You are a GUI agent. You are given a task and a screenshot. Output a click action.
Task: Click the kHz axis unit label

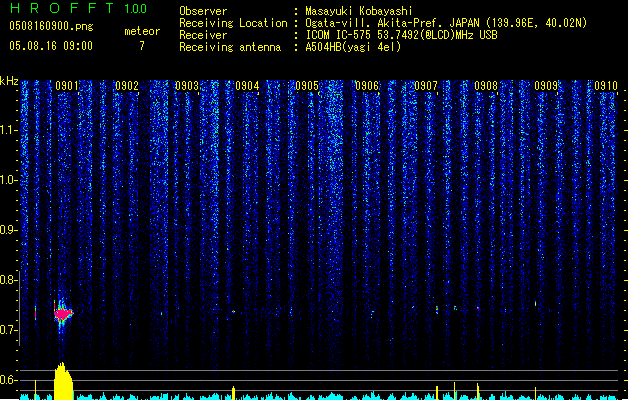[9, 81]
